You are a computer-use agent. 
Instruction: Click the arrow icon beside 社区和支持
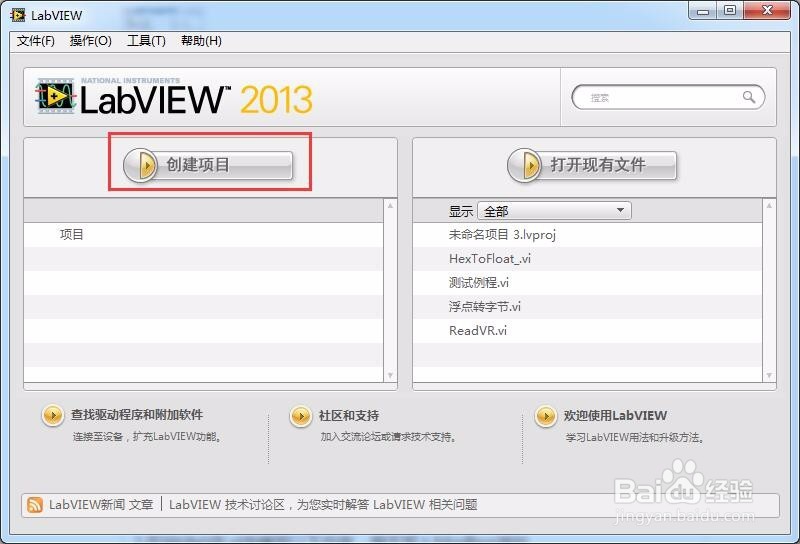[301, 416]
